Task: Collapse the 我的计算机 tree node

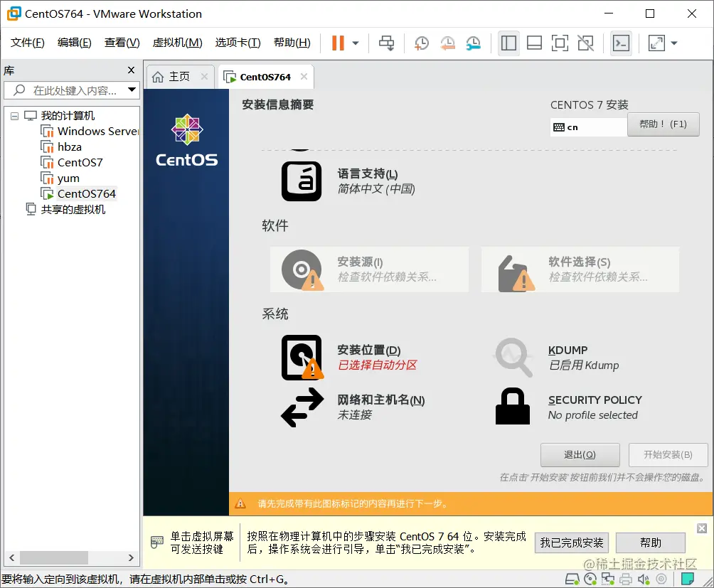Action: (14, 116)
